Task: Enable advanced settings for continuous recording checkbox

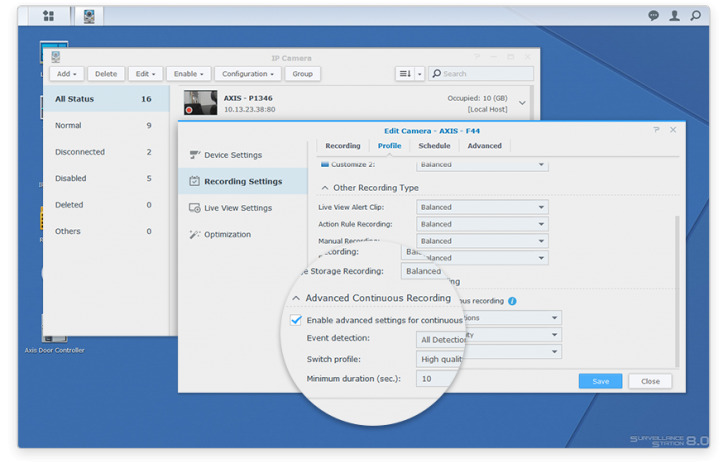Action: tap(296, 320)
